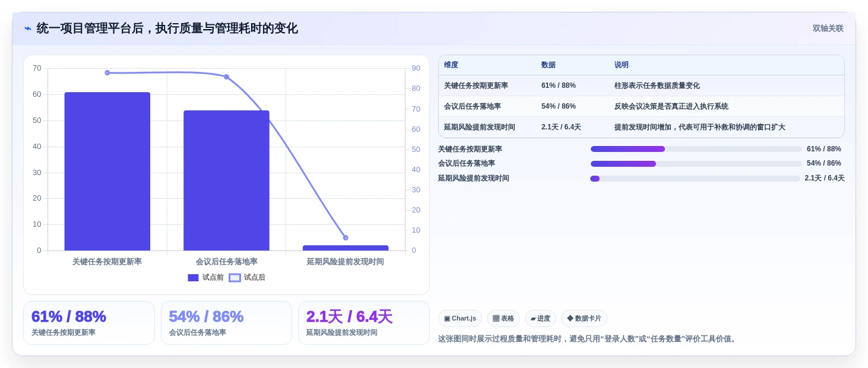This screenshot has height=368, width=868.
Task: Click the 关键任务按期更新率 table row label
Action: click(476, 85)
